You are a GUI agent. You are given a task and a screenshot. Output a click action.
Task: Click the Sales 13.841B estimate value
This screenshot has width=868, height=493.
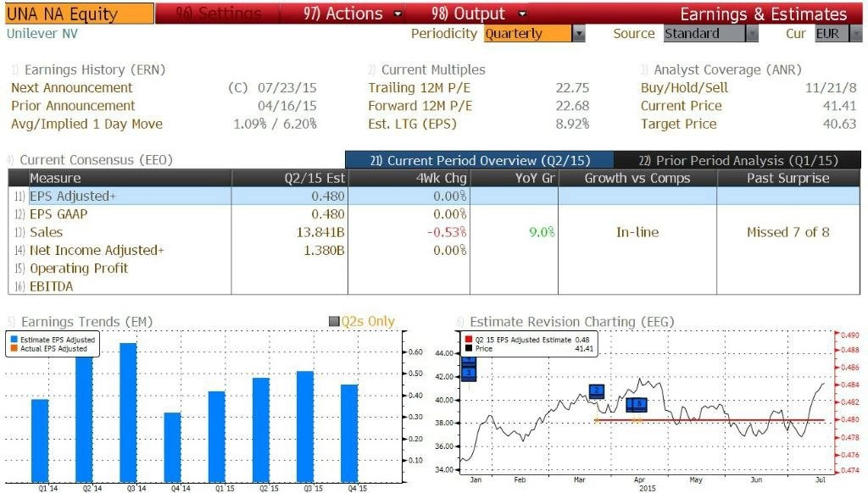(320, 232)
